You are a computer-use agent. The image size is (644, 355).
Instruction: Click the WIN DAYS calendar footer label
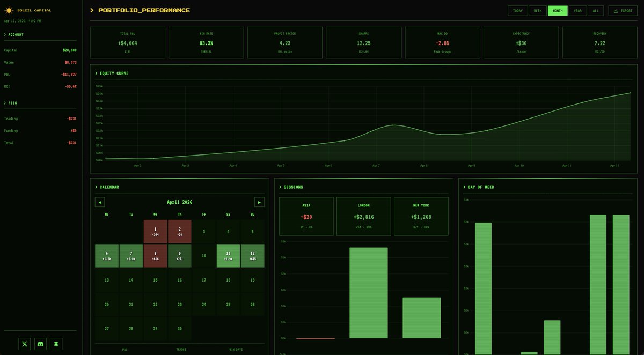point(236,350)
